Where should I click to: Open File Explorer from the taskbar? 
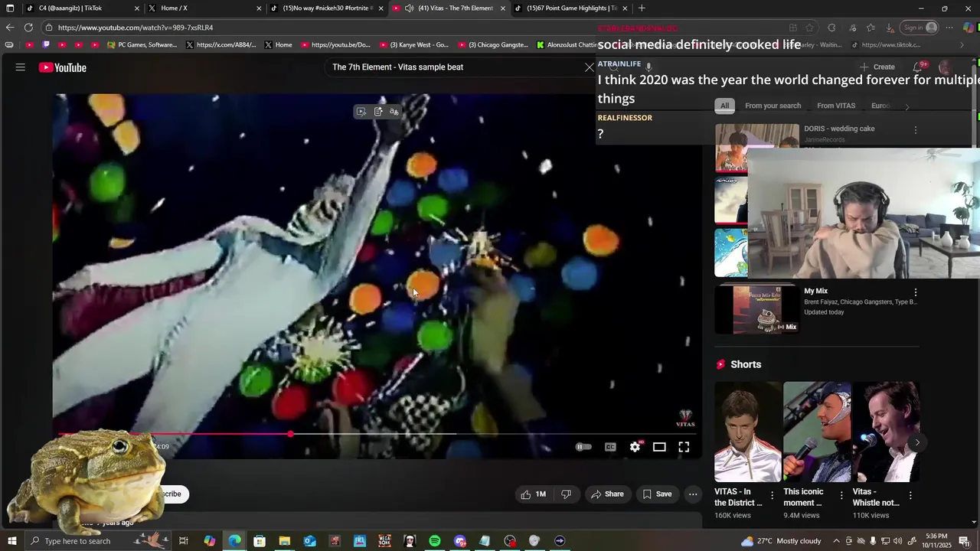pyautogui.click(x=285, y=541)
